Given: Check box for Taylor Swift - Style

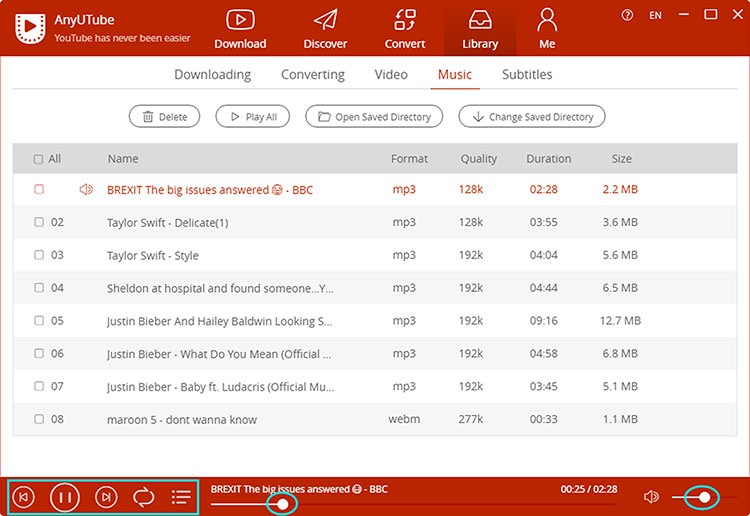Looking at the screenshot, I should 39,255.
